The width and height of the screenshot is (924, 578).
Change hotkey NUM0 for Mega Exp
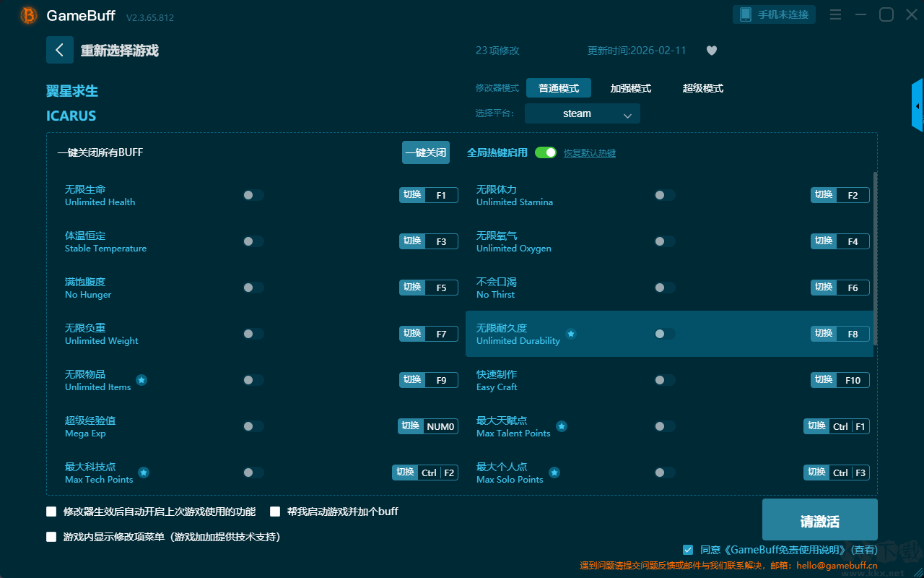[x=428, y=426]
